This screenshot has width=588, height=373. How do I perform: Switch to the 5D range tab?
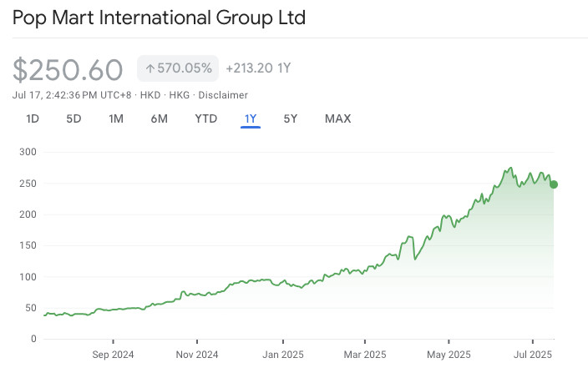pos(73,118)
